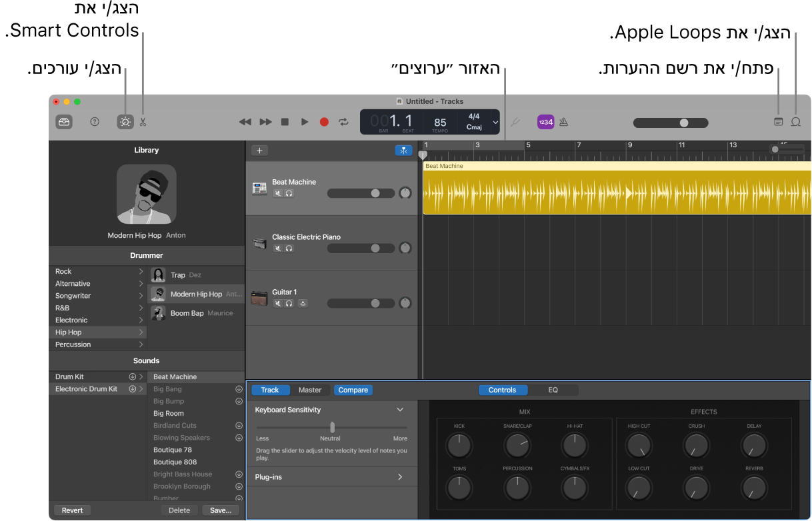Click the Media Browser icon

pos(64,122)
